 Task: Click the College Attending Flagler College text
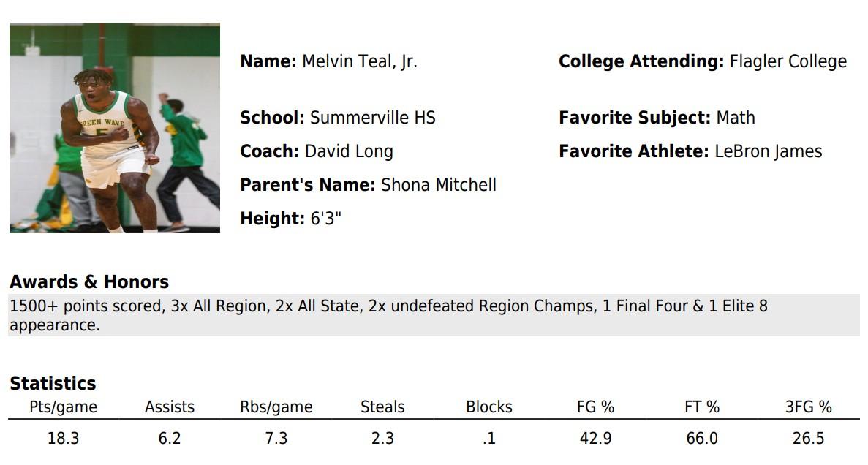pos(703,61)
